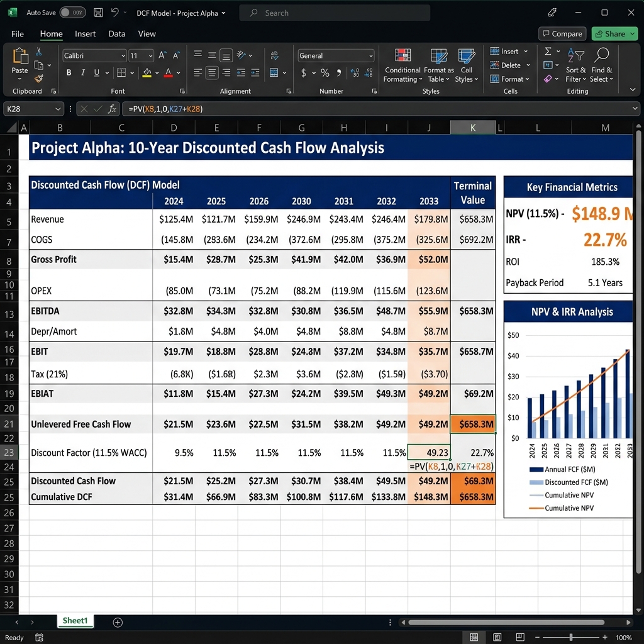This screenshot has height=644, width=644.
Task: Expand the General number format dropdown
Action: pyautogui.click(x=336, y=55)
